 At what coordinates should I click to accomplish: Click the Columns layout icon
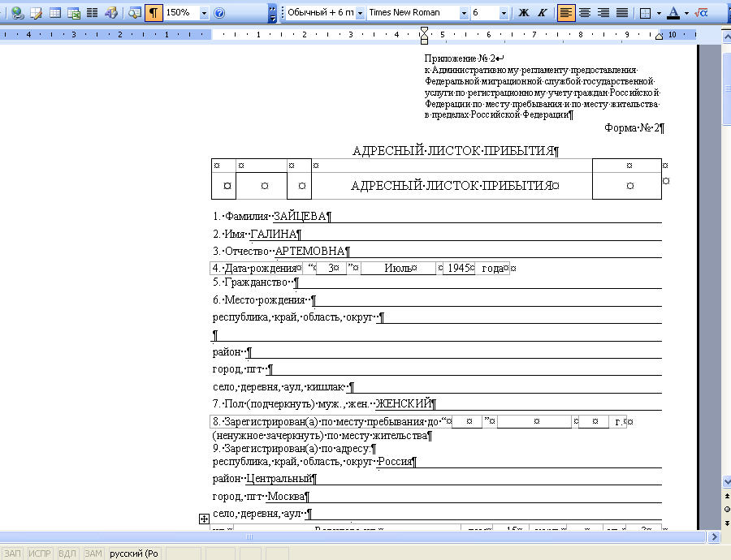coord(93,12)
